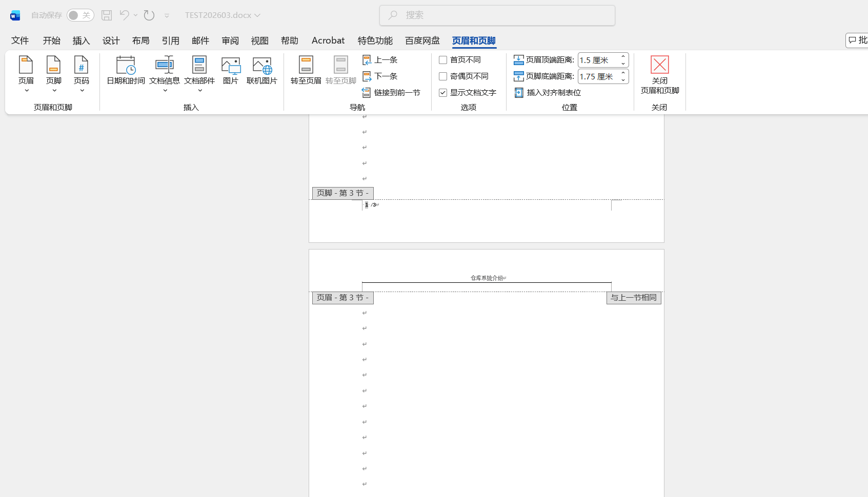Click the footer page number 1/3 text
868x497 pixels.
coord(372,205)
